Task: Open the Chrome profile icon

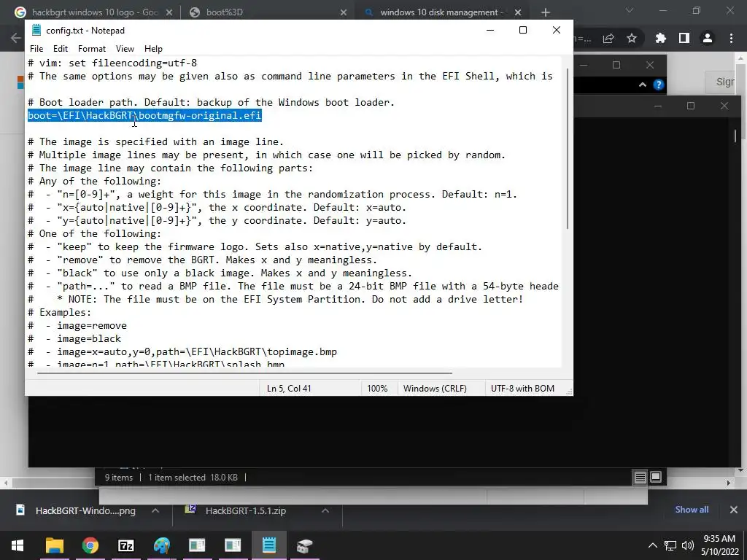Action: point(708,38)
